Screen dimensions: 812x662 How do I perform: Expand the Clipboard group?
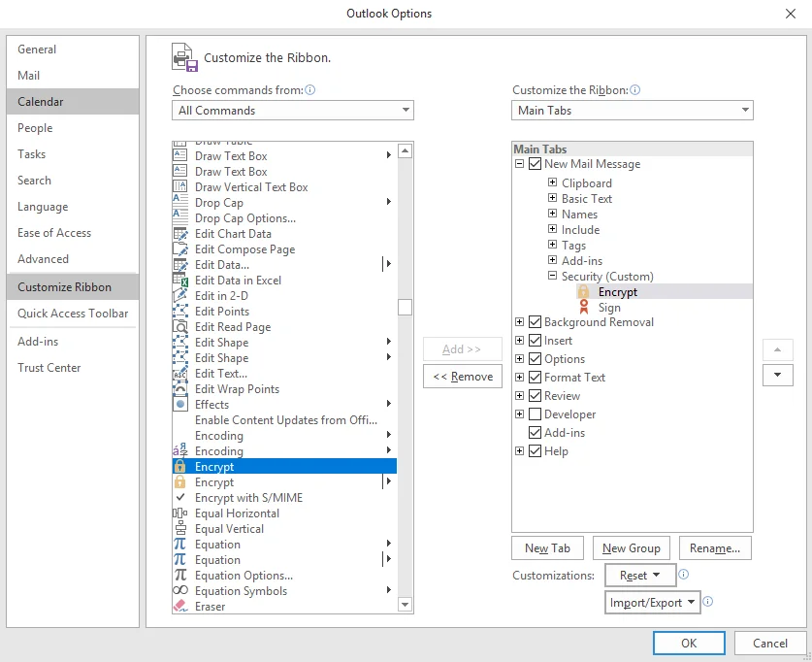pos(553,182)
